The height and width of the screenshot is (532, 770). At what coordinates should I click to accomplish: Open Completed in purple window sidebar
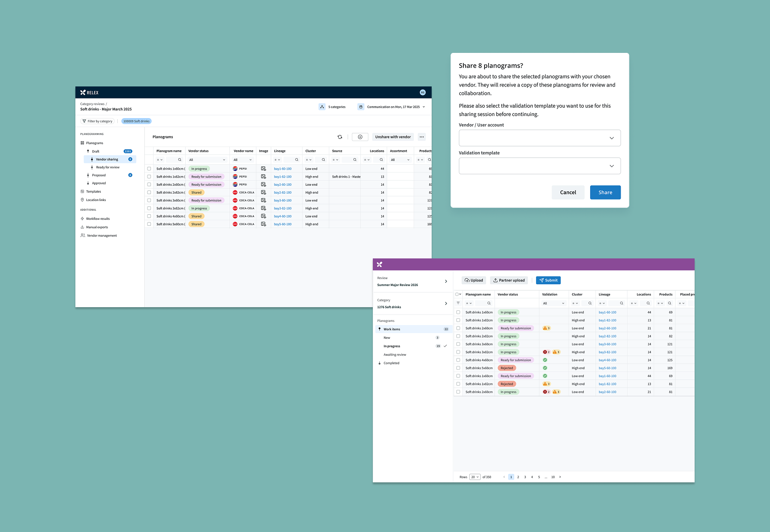391,363
